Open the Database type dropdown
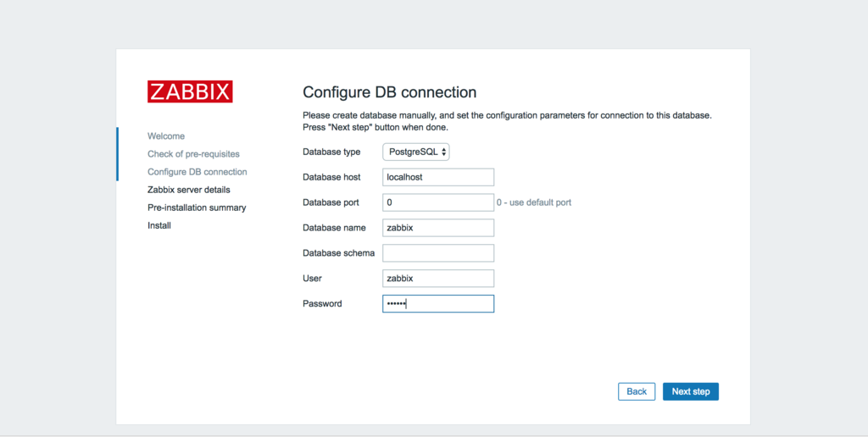Viewport: 868px width, 437px height. click(415, 152)
